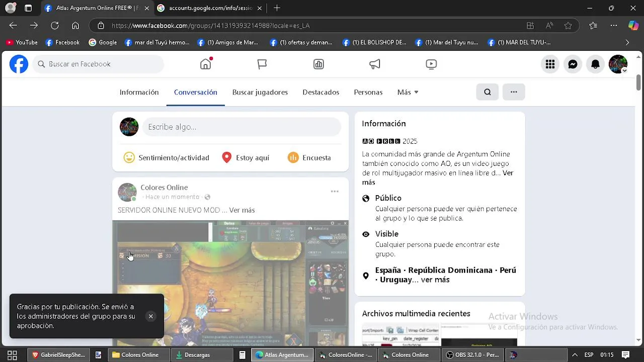Open the Colores Online author name
The height and width of the screenshot is (362, 644).
point(164,187)
